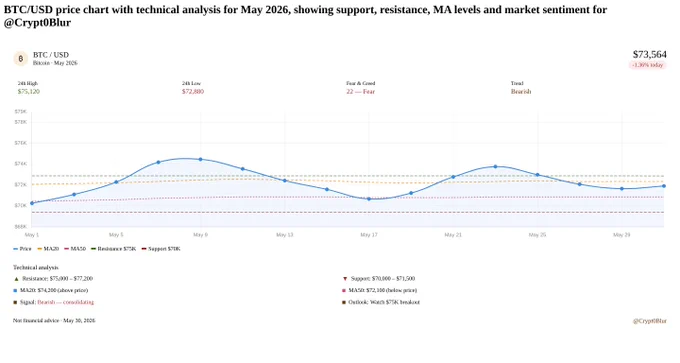Click the -1.36% today change badge

[648, 65]
